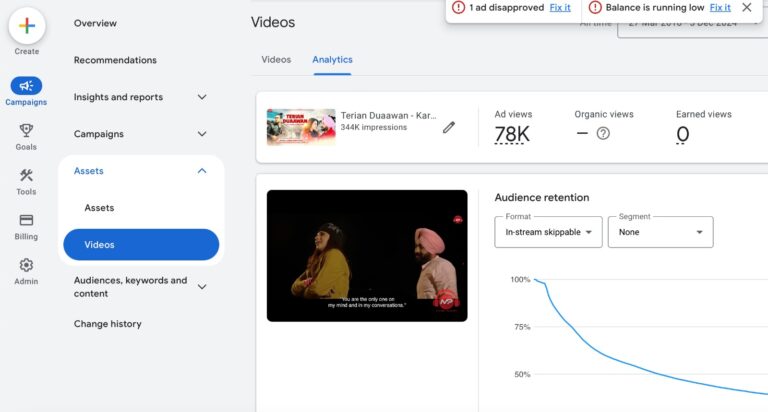Collapse the Assets section
Viewport: 768px width, 412px height.
(202, 171)
